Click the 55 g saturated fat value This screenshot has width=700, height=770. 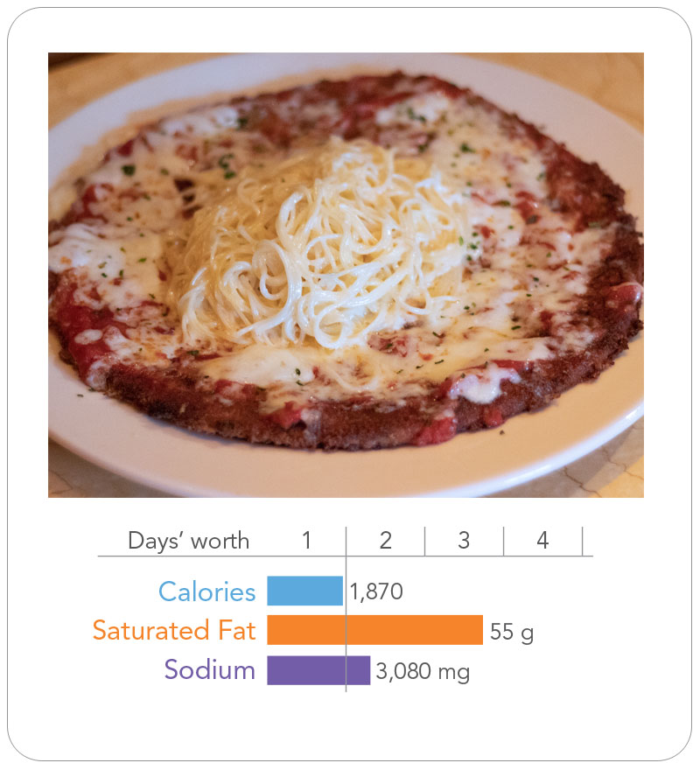(511, 632)
